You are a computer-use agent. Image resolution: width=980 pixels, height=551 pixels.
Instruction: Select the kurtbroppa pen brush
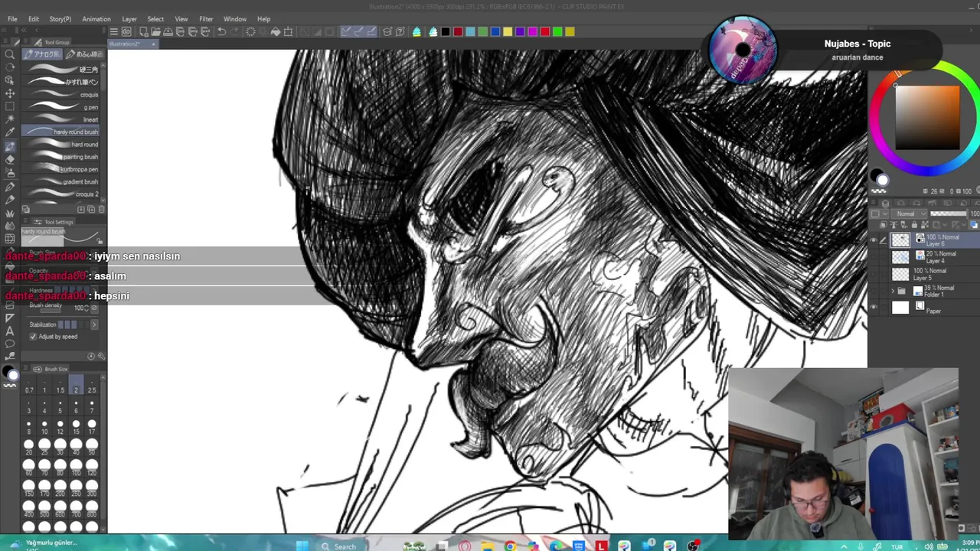pyautogui.click(x=61, y=169)
